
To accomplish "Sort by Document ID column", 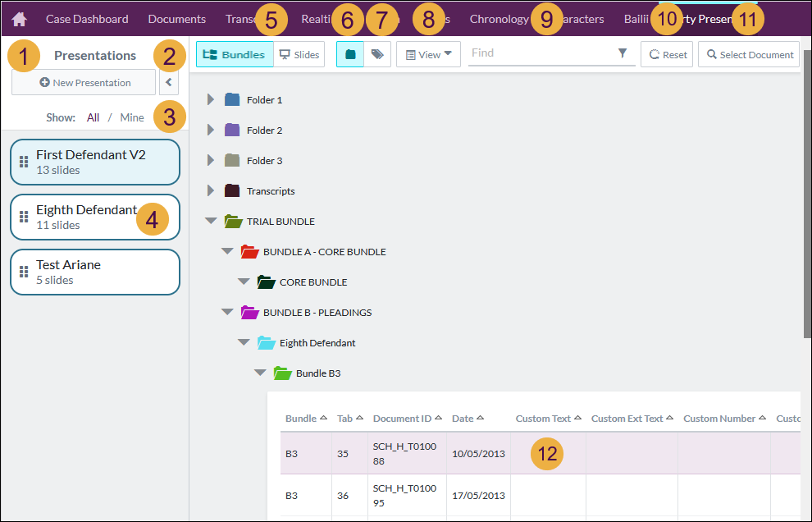I will 407,419.
